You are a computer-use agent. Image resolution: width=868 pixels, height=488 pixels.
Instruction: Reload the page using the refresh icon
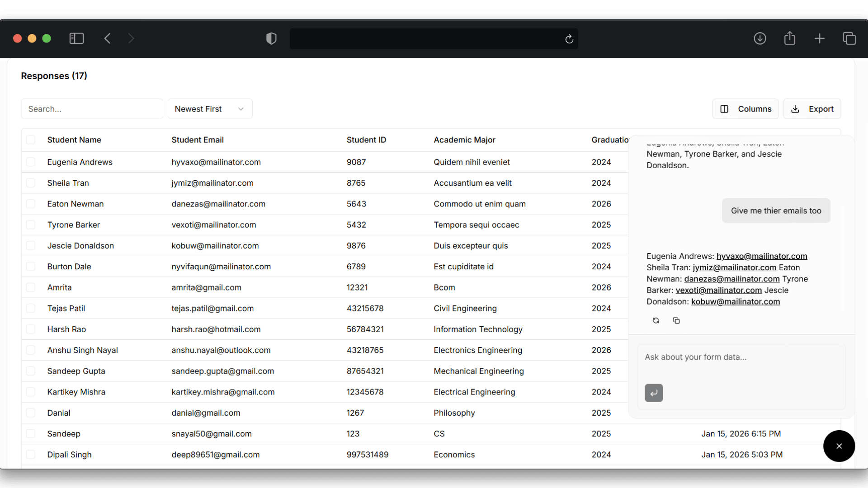[x=569, y=39]
